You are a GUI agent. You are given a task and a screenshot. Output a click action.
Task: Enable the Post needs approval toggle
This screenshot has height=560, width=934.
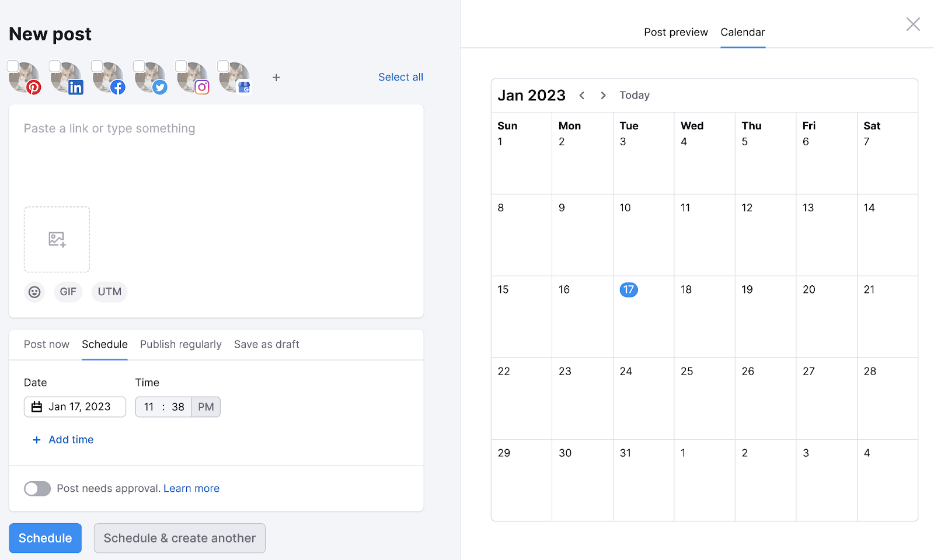(37, 488)
